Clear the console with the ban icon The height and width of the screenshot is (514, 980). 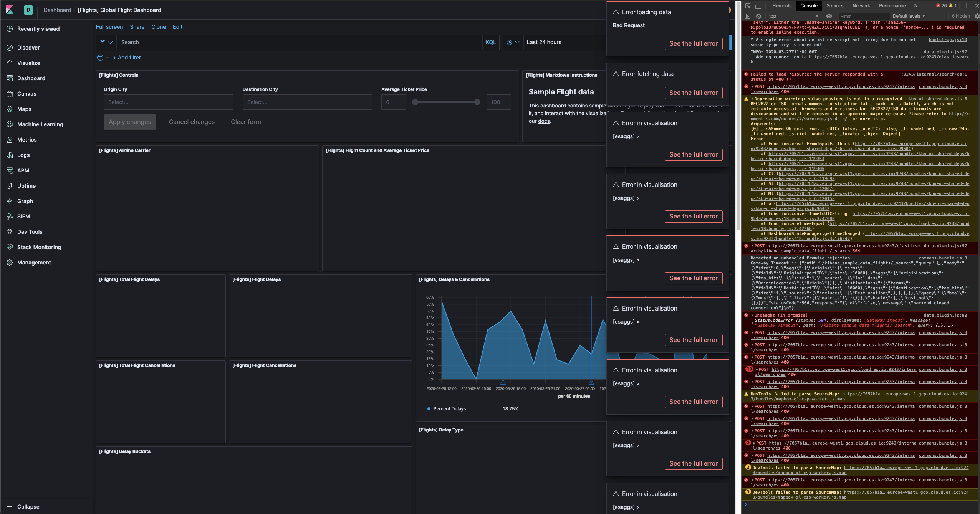tap(758, 16)
